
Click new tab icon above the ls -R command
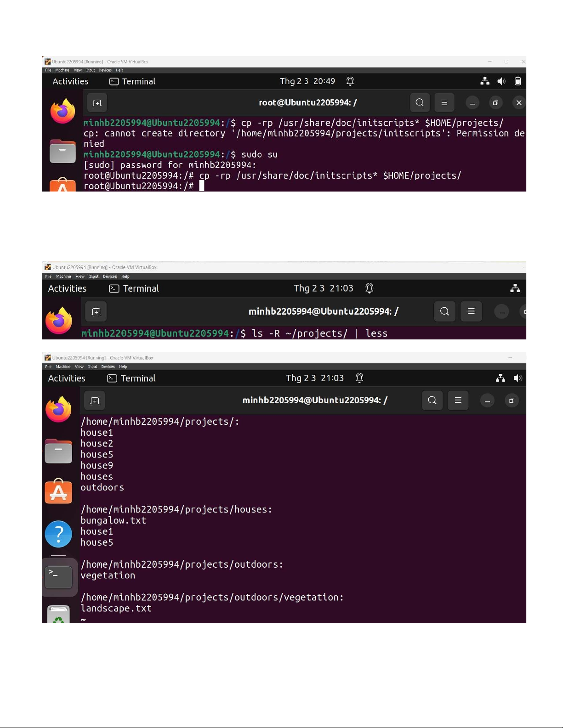(96, 312)
